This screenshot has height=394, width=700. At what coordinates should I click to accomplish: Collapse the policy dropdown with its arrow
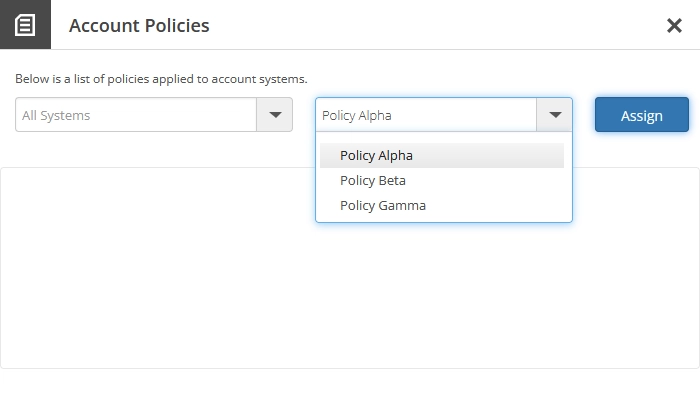[x=554, y=115]
